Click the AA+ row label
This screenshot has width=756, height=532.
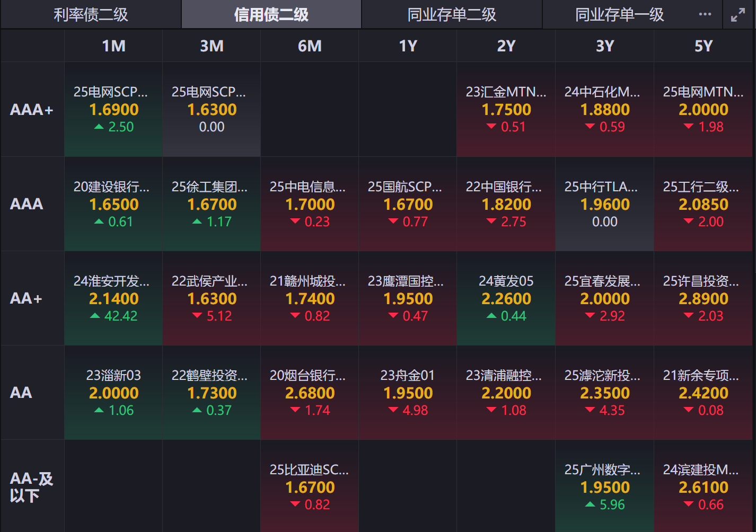(x=32, y=298)
